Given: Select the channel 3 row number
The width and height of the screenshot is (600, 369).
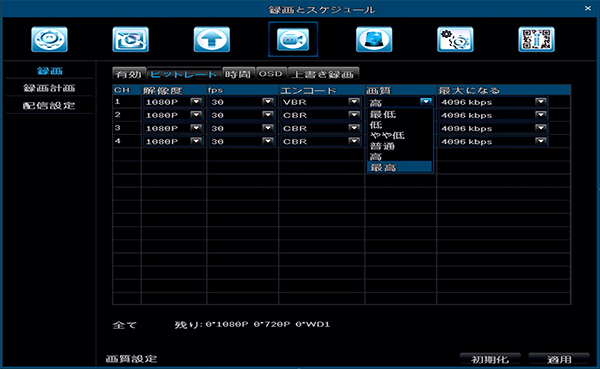Looking at the screenshot, I should click(x=117, y=127).
